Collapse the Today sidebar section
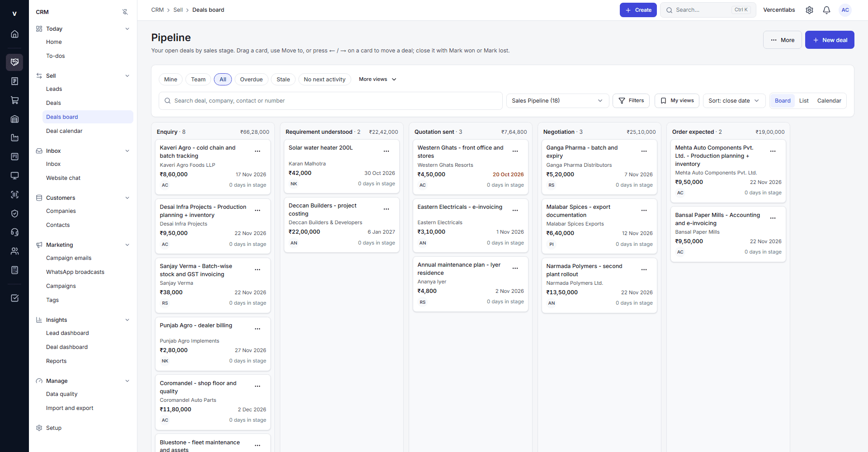 click(x=127, y=29)
